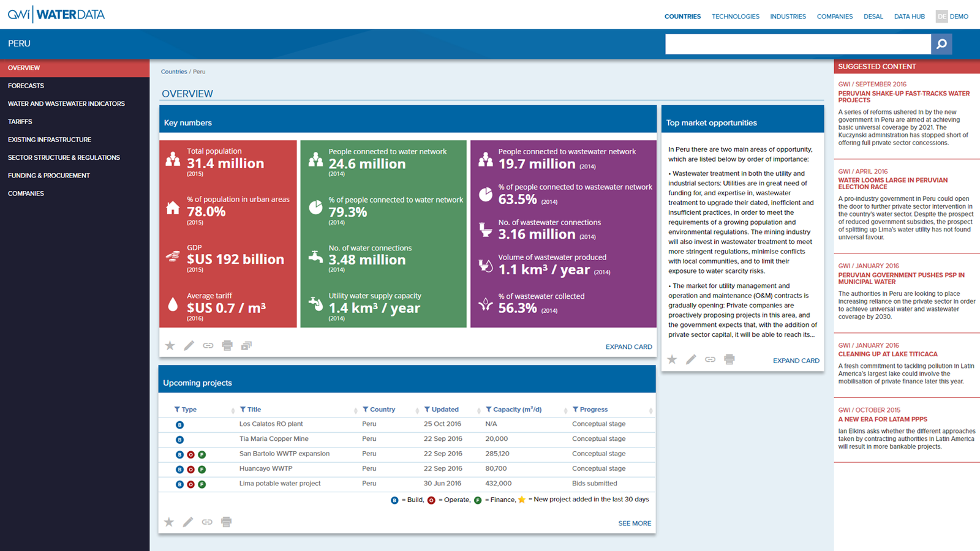Click the duplicate windows icon in Key numbers

click(x=246, y=346)
